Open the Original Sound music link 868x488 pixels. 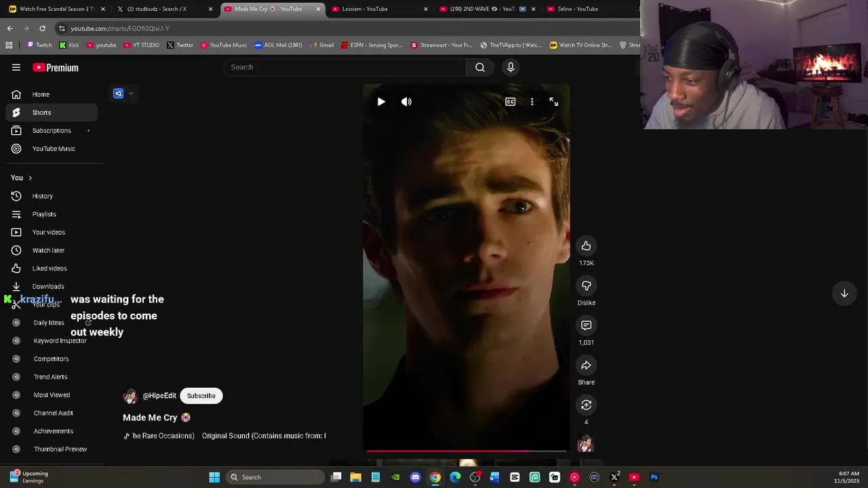click(x=264, y=436)
